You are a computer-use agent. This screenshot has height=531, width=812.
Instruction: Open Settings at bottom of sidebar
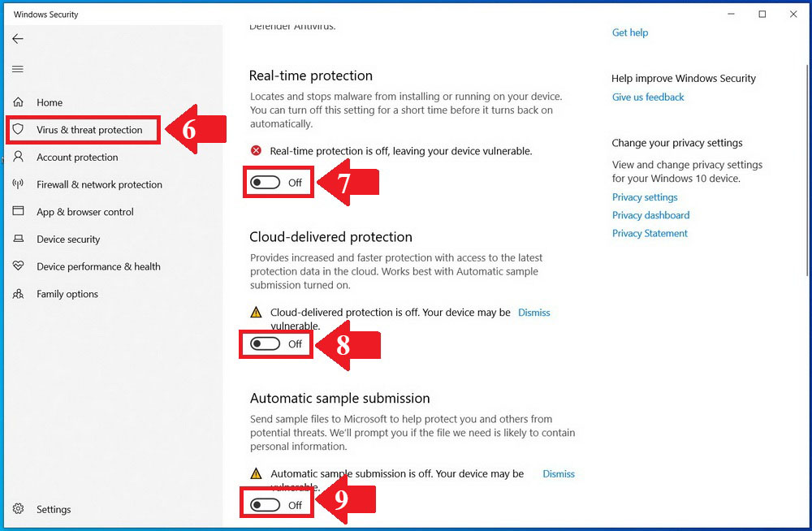[54, 510]
